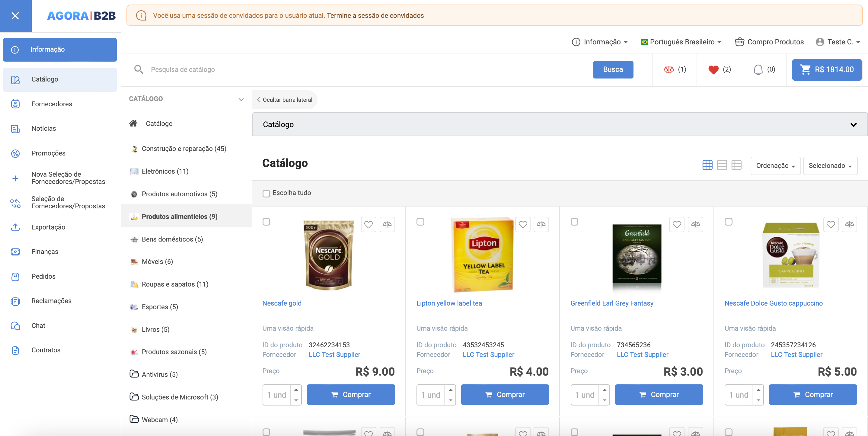
Task: Click the Português Brasileiro language dropdown
Action: (681, 42)
